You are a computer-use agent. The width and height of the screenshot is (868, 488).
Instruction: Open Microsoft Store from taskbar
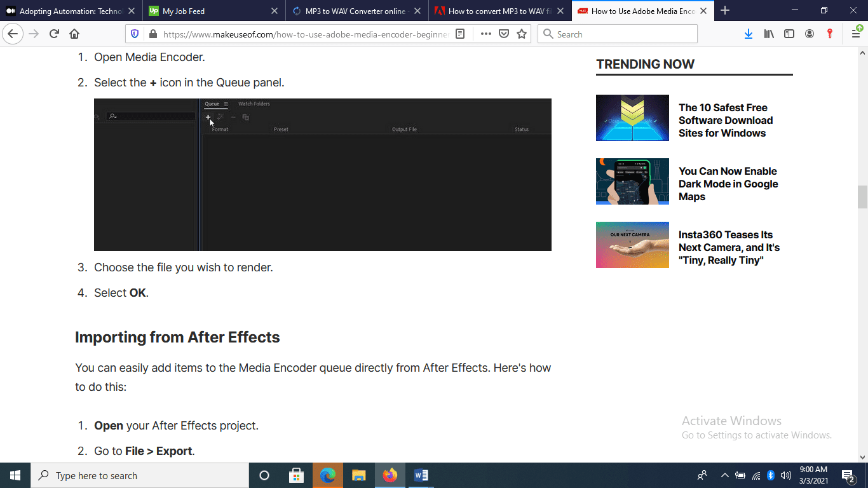(x=296, y=475)
